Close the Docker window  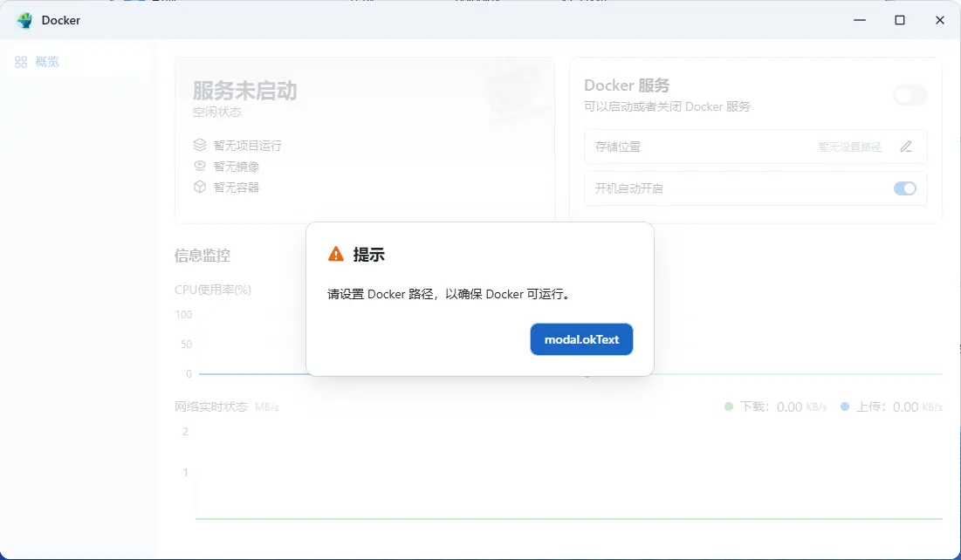point(940,20)
